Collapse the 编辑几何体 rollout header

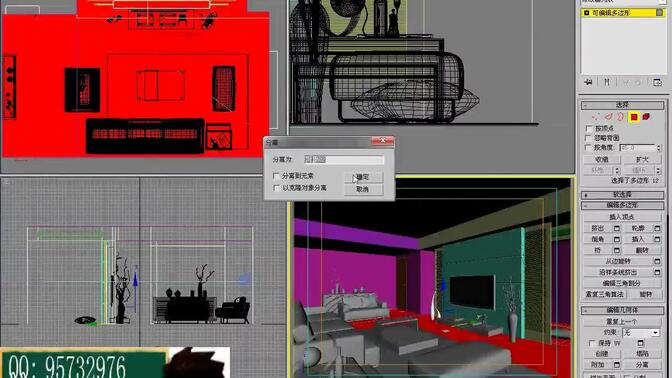pyautogui.click(x=622, y=310)
